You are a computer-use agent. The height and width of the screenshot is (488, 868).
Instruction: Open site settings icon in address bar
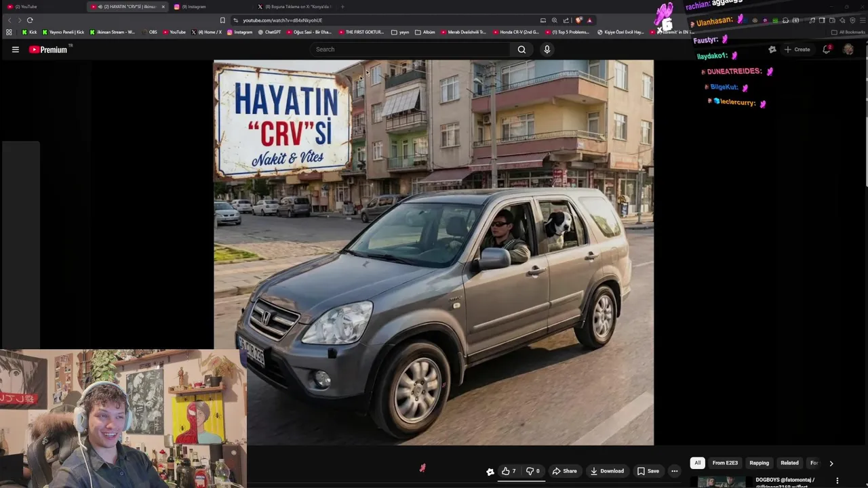[x=235, y=20]
